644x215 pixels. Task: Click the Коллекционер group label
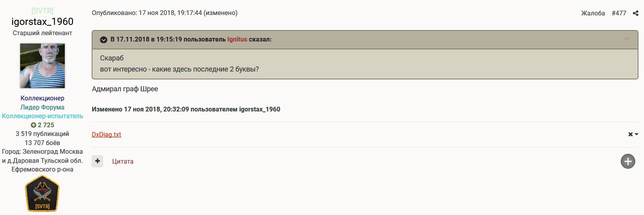tap(42, 98)
